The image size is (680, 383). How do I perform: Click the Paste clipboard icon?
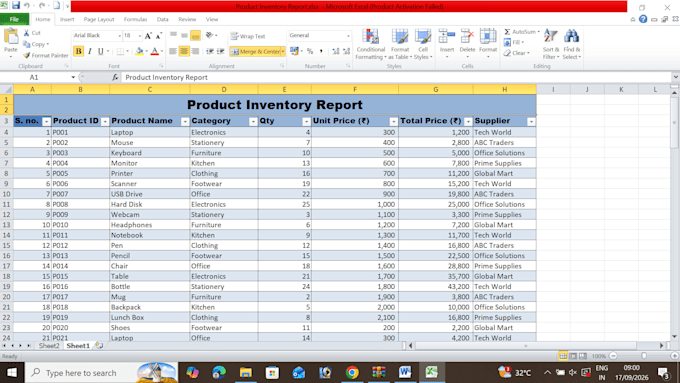click(11, 37)
